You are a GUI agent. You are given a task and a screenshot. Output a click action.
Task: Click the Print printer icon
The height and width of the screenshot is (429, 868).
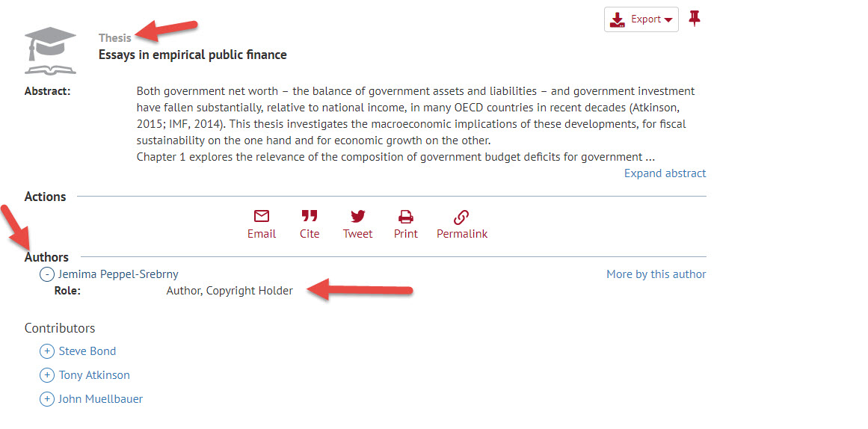[x=406, y=216]
